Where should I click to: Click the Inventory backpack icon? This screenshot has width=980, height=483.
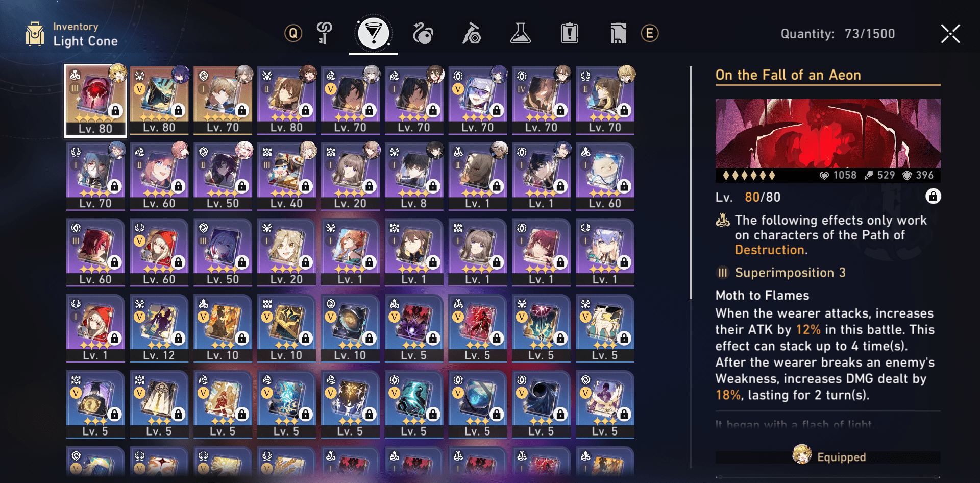35,34
